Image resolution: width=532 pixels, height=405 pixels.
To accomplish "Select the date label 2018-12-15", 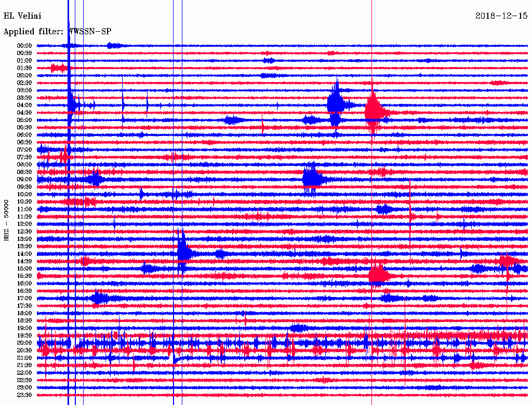I will click(501, 16).
